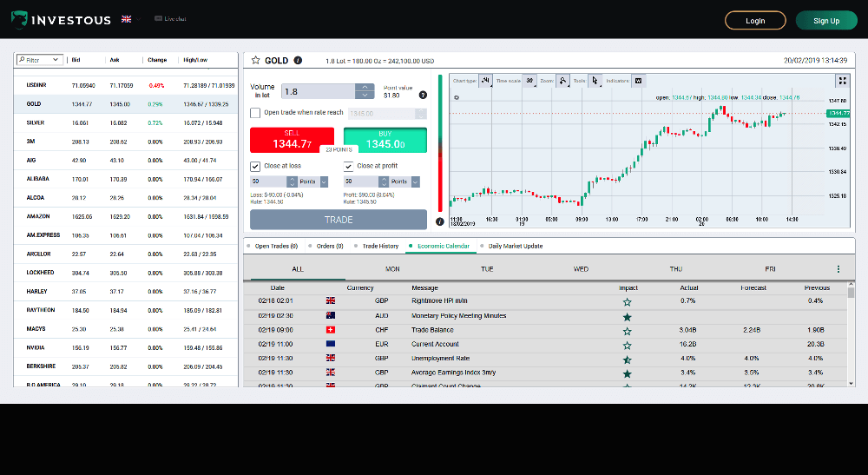Open the calendar three-dot options menu
The image size is (868, 475).
838,269
